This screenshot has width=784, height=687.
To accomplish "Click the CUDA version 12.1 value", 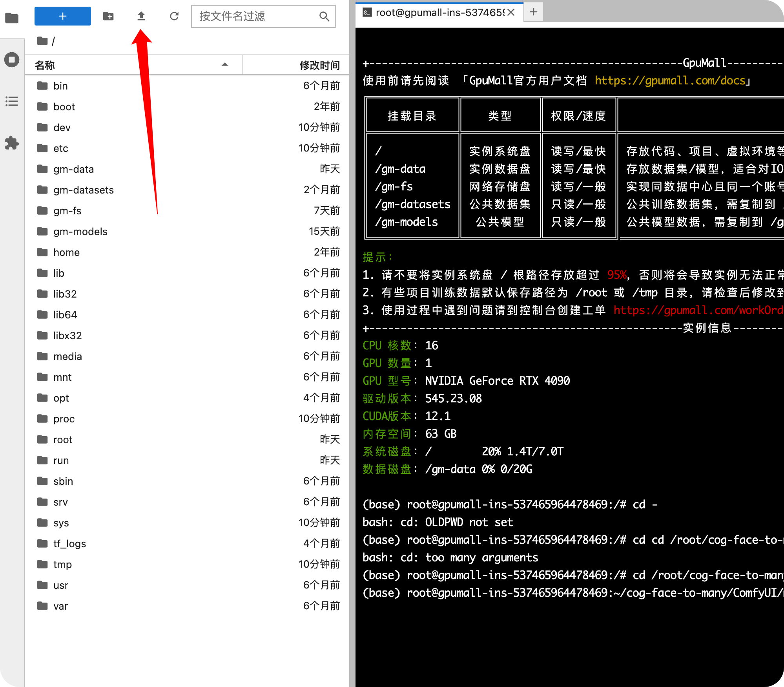I will [438, 416].
